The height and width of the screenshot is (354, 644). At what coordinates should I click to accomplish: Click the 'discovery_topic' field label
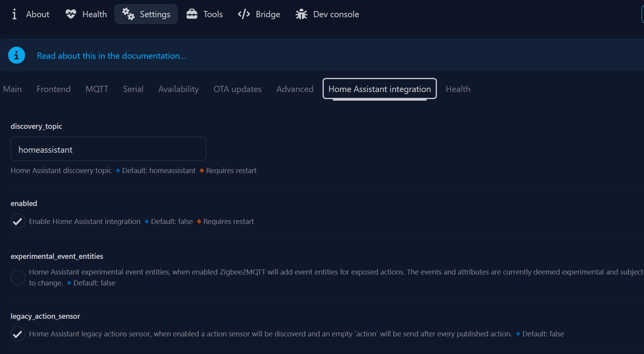point(36,126)
